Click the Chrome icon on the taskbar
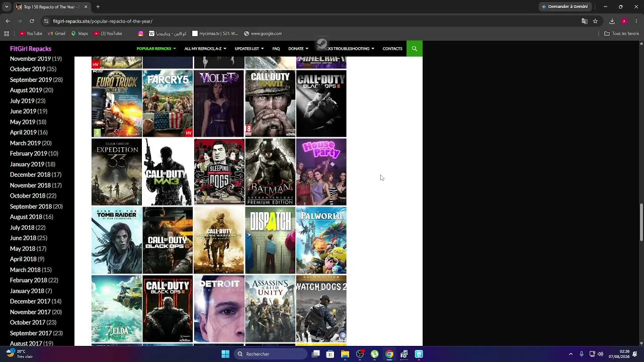 tap(389, 354)
